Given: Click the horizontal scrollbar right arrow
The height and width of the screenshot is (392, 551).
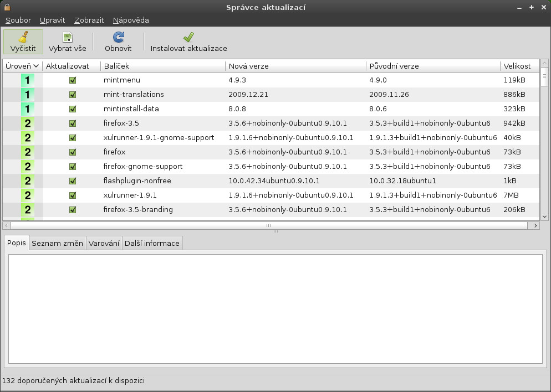Looking at the screenshot, I should point(535,225).
